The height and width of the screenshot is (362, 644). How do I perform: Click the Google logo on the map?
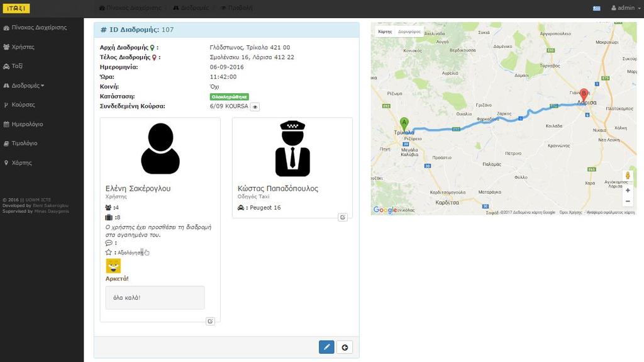tap(385, 210)
